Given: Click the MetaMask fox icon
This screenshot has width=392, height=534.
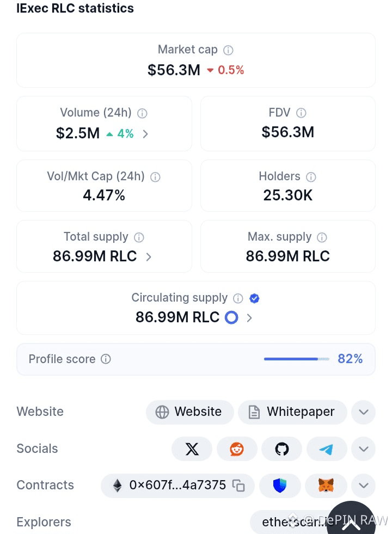Looking at the screenshot, I should click(x=327, y=486).
